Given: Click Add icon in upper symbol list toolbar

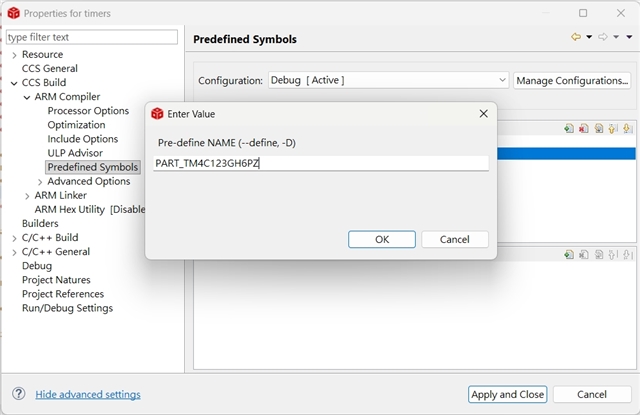Looking at the screenshot, I should [568, 128].
